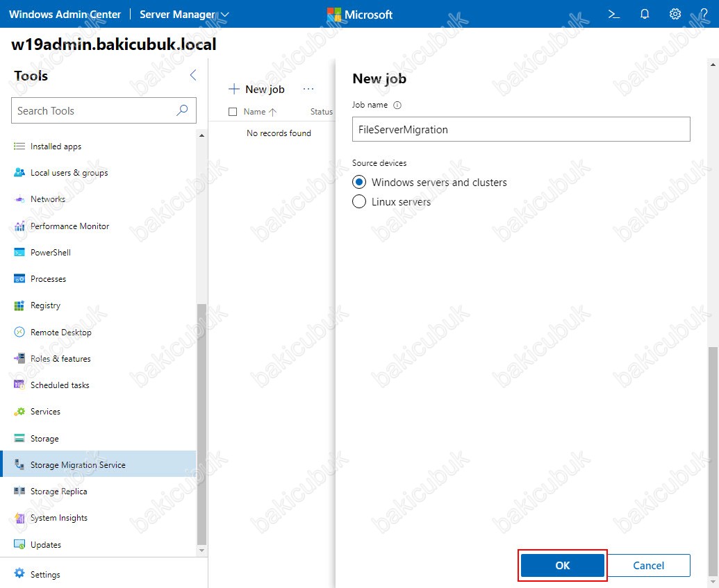Screen dimensions: 719x588
Task: Click the Installed apps icon
Action: [x=19, y=146]
